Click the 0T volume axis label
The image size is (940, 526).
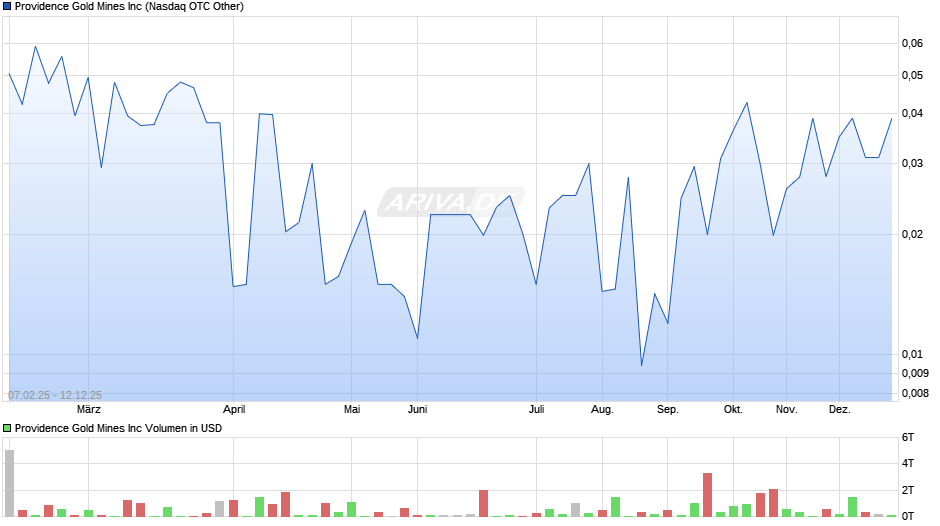click(x=908, y=516)
